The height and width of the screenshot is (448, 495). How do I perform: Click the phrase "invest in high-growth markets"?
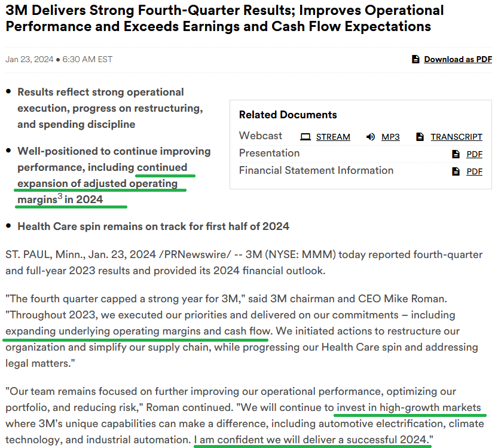click(409, 407)
